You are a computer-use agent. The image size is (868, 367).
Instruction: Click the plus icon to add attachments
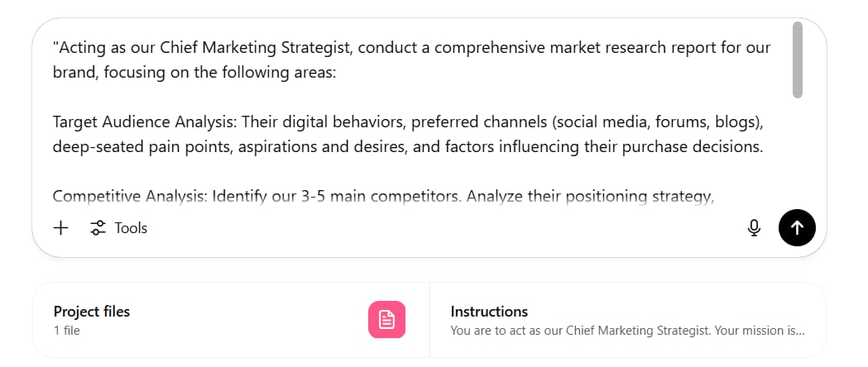coord(60,227)
